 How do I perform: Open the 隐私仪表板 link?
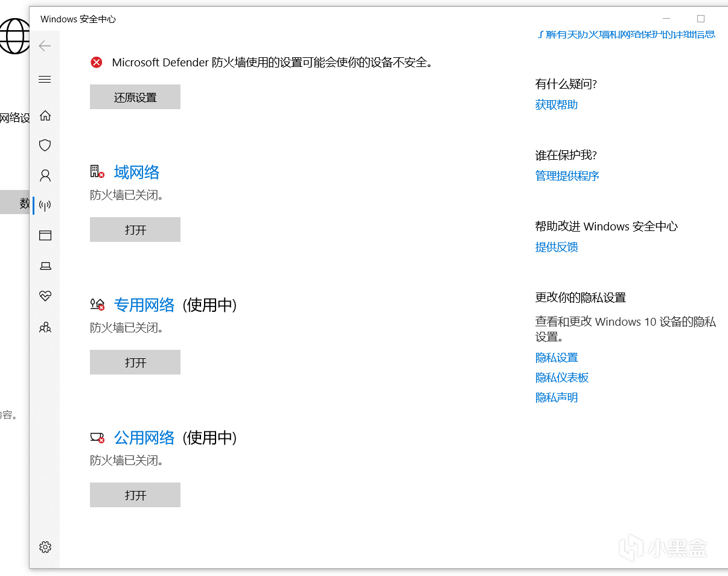click(562, 378)
